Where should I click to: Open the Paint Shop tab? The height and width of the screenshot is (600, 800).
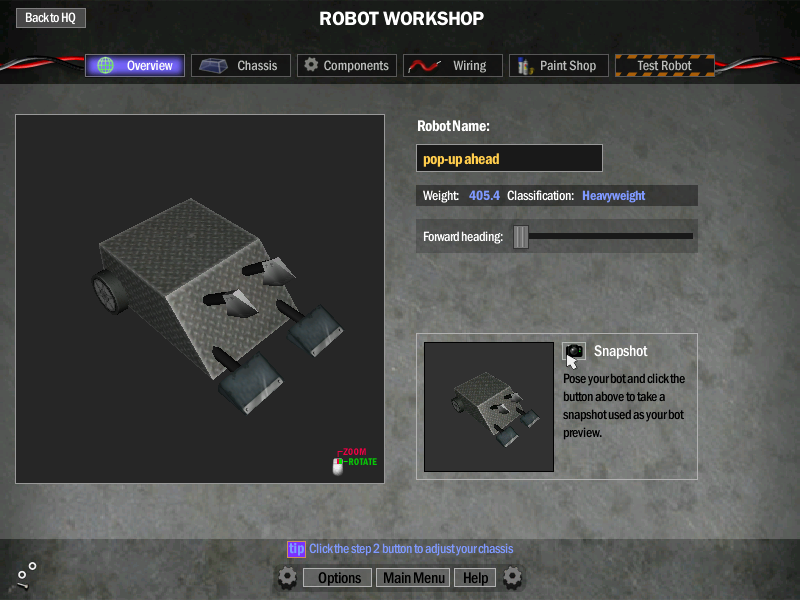(x=559, y=66)
